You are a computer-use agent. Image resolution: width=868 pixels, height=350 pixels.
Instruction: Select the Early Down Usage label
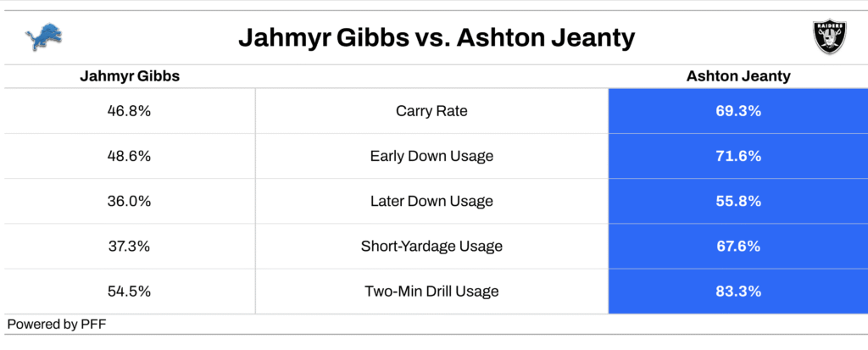point(431,156)
